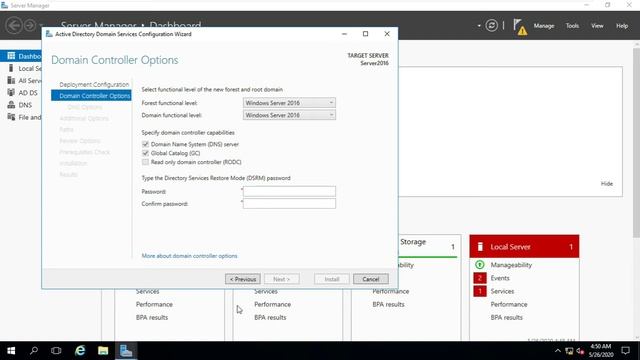
Task: Click Hide in the welcome panel
Action: coord(607,184)
